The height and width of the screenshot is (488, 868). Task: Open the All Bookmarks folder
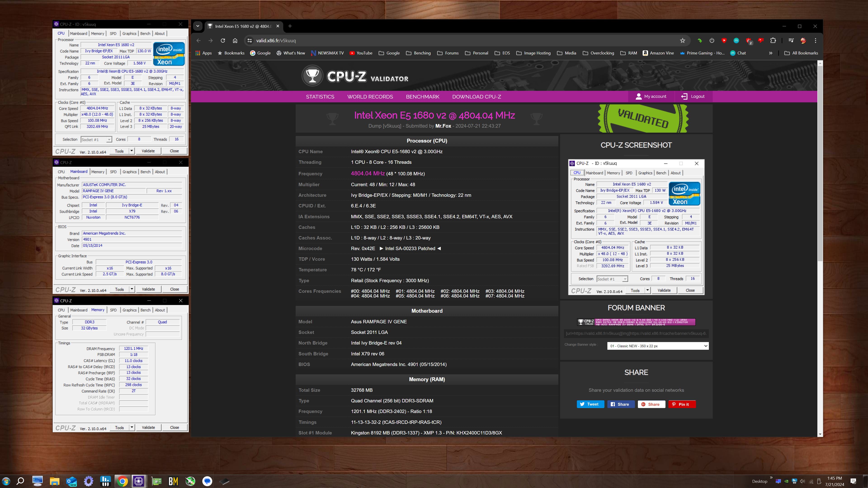(801, 53)
